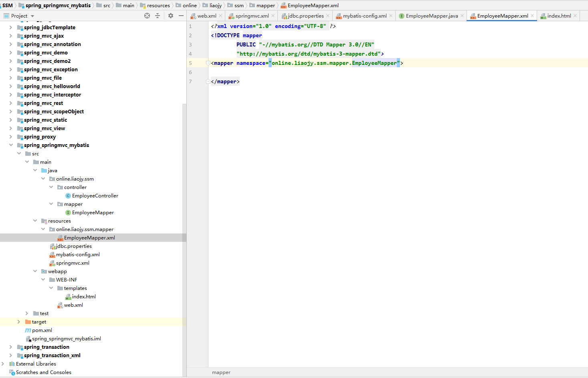Click the EmployeeMapper interface icon in tree
The height and width of the screenshot is (378, 588).
68,213
